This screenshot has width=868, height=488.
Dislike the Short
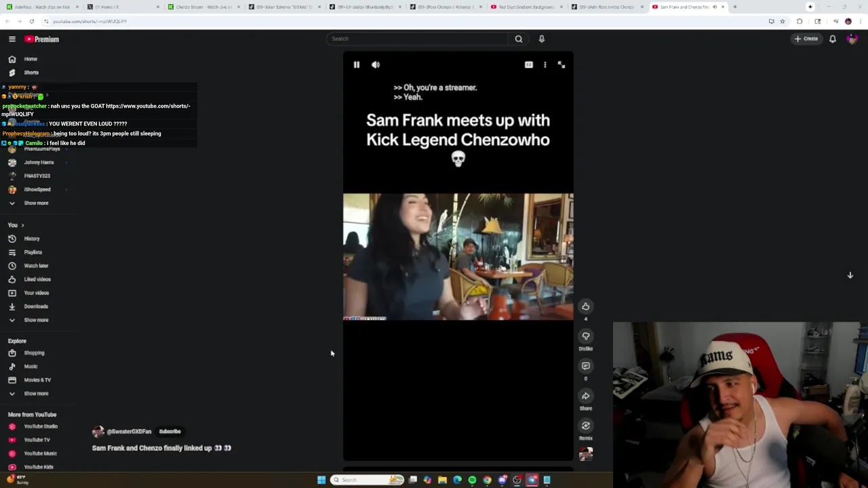coord(586,336)
